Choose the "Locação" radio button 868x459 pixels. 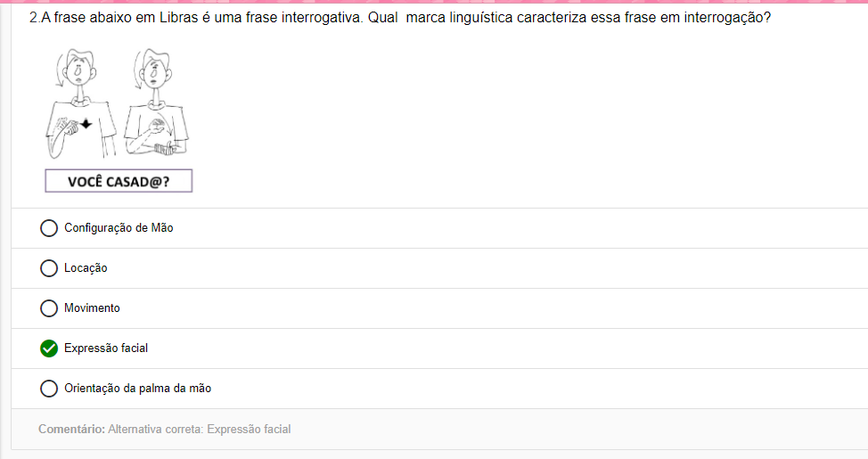coord(49,268)
